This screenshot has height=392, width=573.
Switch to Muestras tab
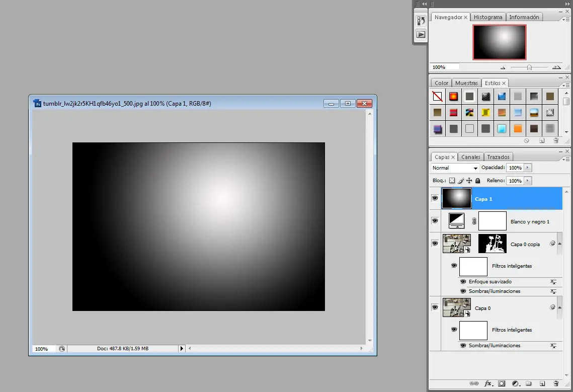466,83
